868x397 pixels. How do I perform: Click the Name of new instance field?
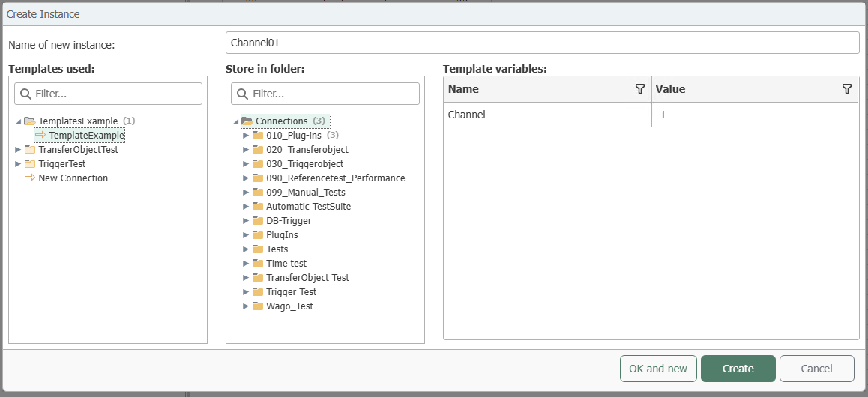pos(543,43)
